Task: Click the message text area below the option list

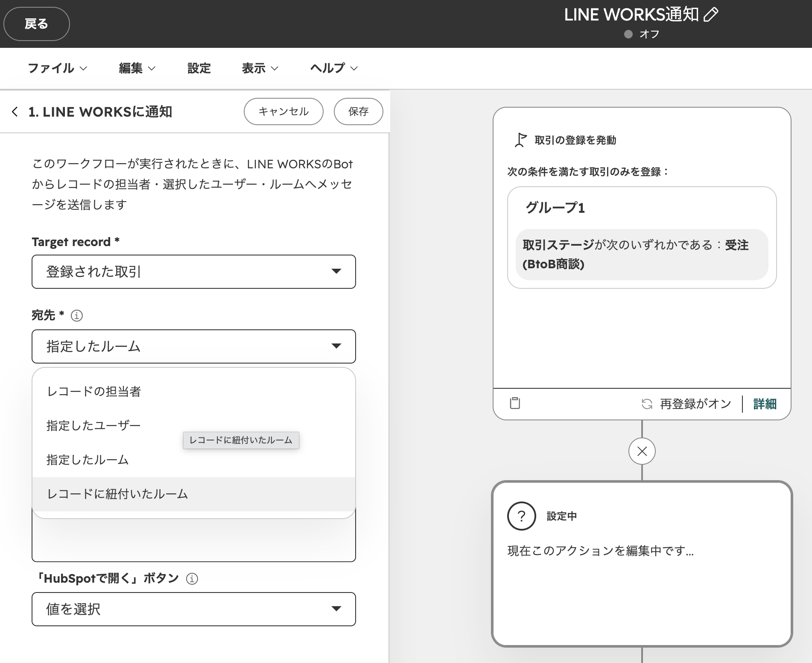Action: [x=194, y=540]
